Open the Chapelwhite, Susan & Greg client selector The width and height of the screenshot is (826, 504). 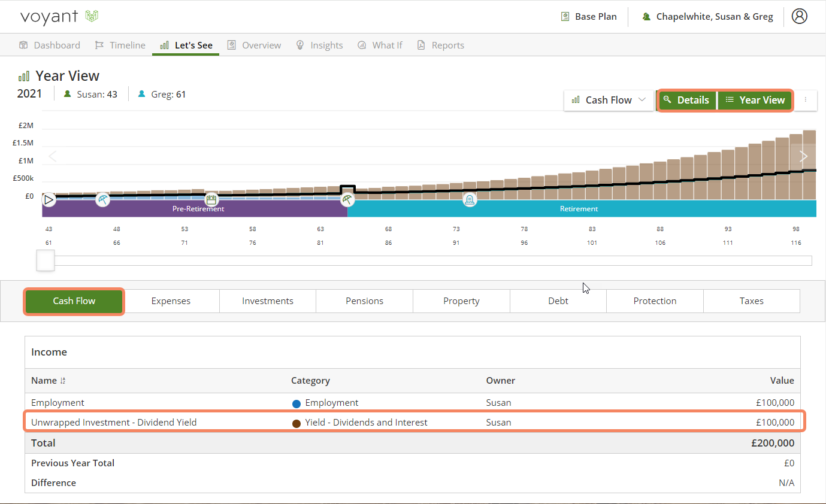pos(707,17)
